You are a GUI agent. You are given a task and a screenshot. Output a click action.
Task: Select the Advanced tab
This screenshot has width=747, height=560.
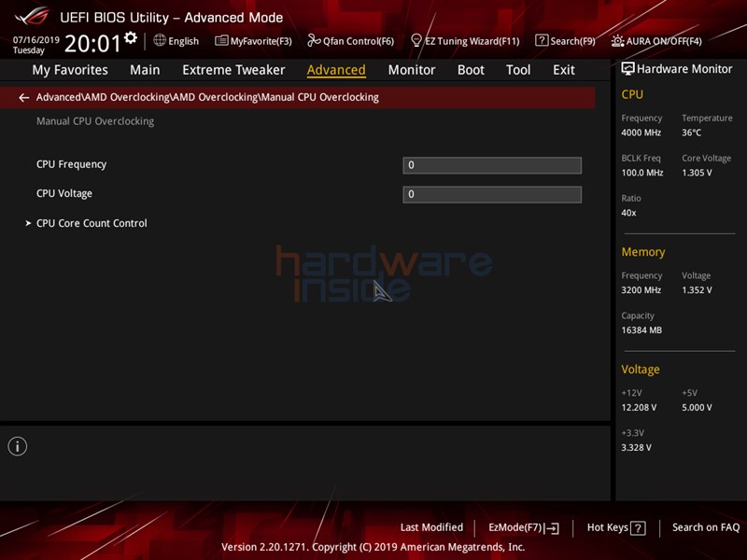pyautogui.click(x=336, y=70)
